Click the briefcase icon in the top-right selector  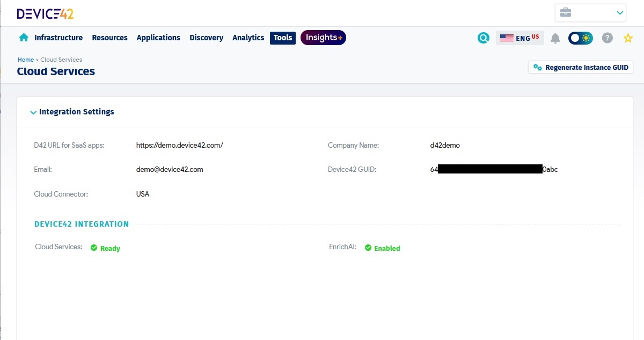point(566,12)
